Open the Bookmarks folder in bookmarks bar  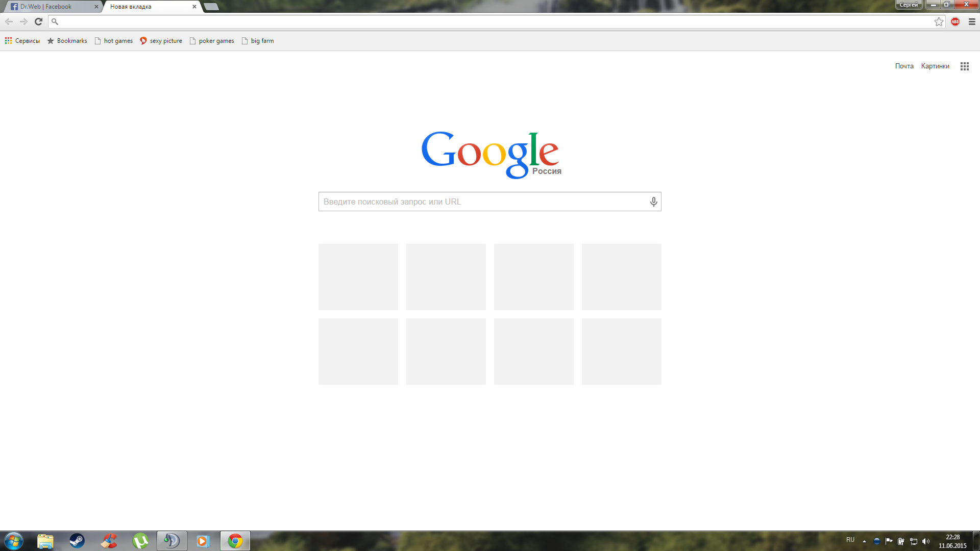(x=67, y=41)
